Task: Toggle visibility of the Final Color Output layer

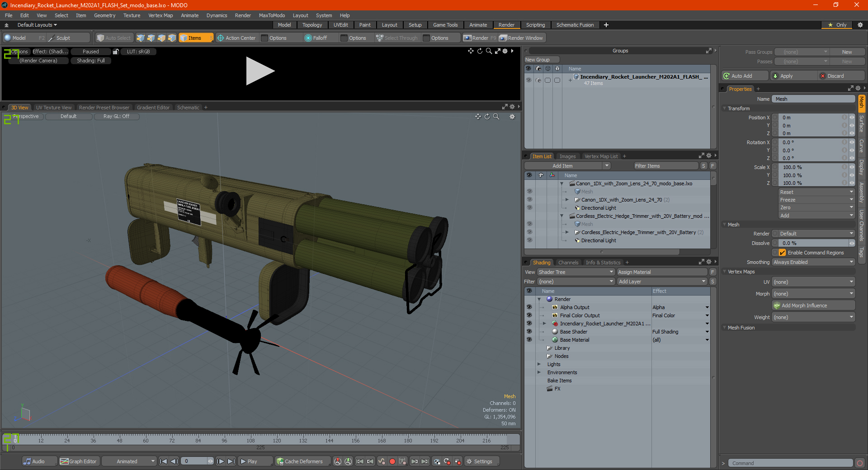Action: pyautogui.click(x=529, y=315)
